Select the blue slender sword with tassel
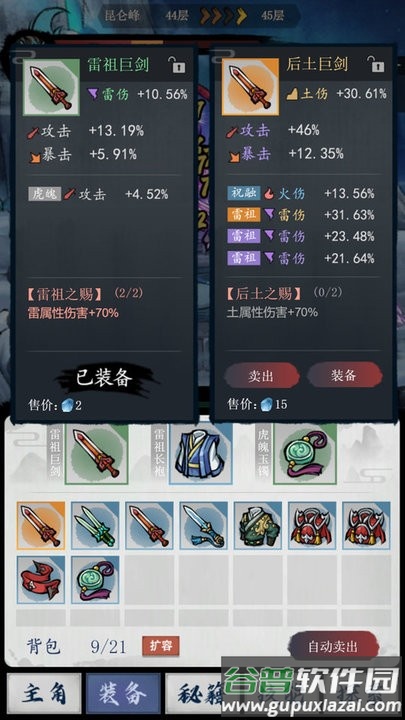This screenshot has width=405, height=720. coord(203,525)
